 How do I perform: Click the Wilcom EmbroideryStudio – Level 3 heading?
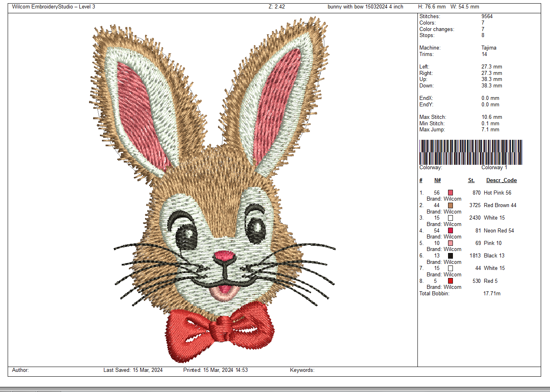click(54, 7)
